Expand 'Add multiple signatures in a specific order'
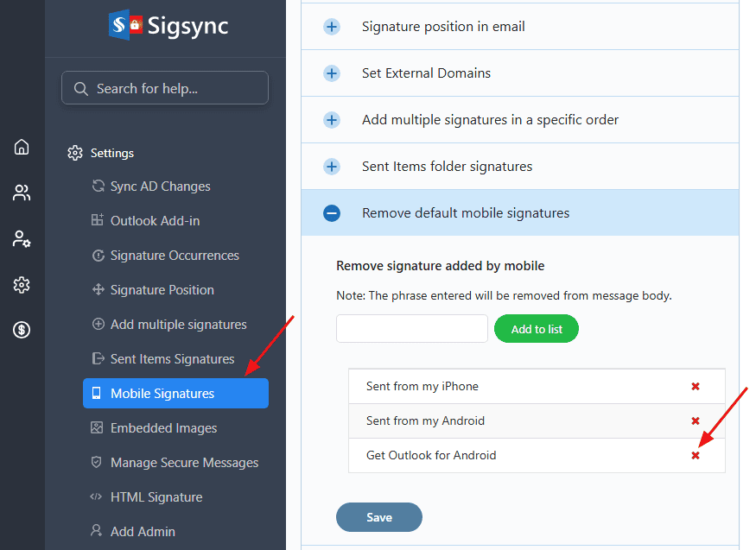This screenshot has width=756, height=550. pyautogui.click(x=332, y=120)
